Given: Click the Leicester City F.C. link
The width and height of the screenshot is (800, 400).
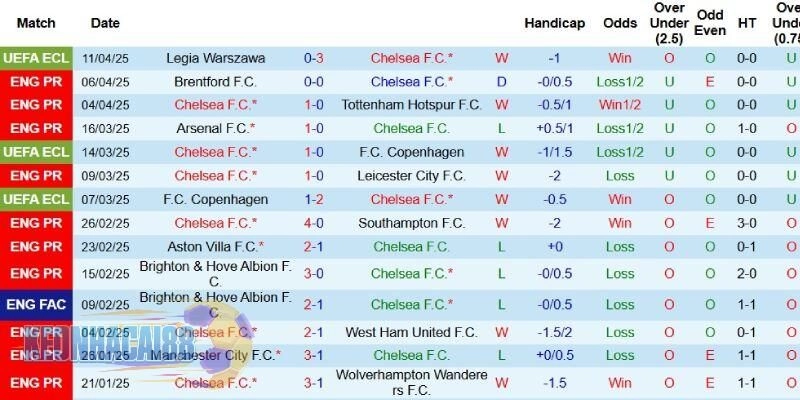Looking at the screenshot, I should point(411,175).
